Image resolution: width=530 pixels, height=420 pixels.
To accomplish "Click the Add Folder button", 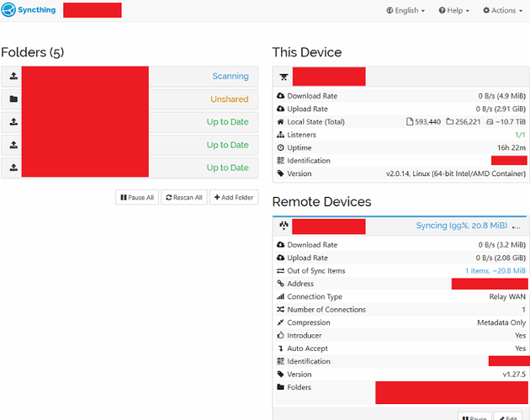I will [234, 197].
